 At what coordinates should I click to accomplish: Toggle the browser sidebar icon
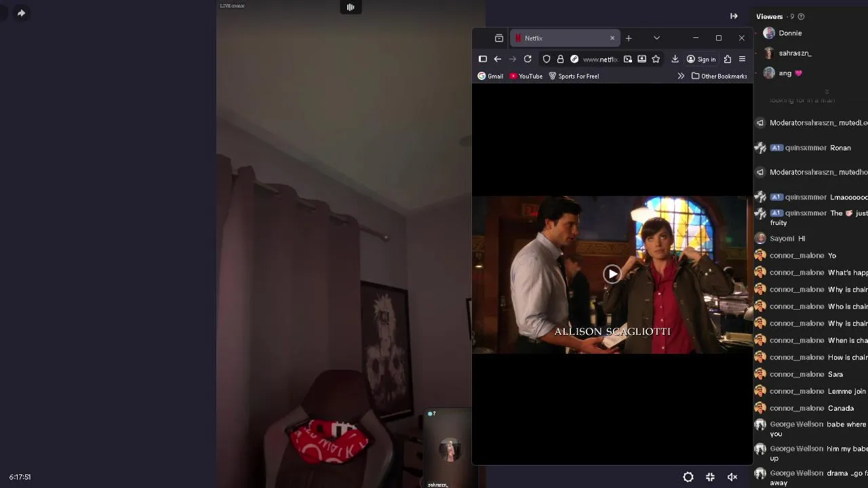(483, 59)
